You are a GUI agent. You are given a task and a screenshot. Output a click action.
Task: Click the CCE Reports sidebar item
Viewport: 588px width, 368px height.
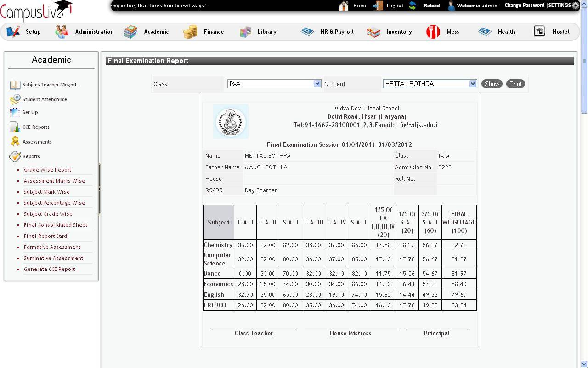(x=36, y=127)
